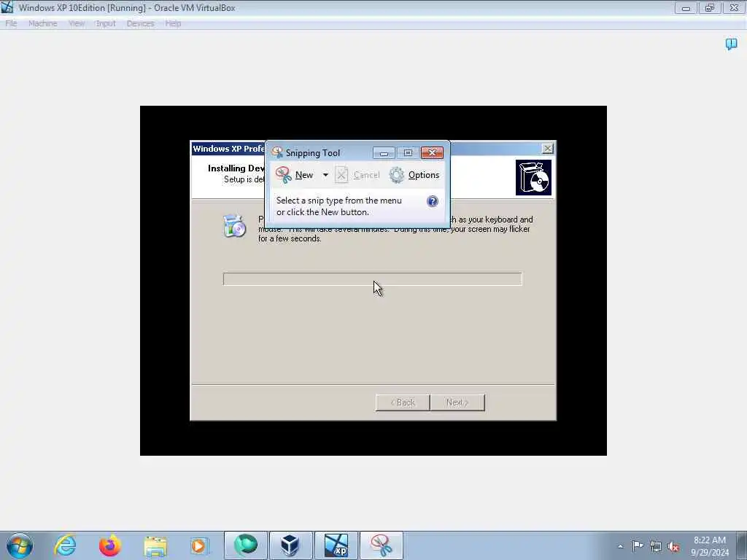Click the setup progress bar
The height and width of the screenshot is (560, 747).
pyautogui.click(x=373, y=279)
